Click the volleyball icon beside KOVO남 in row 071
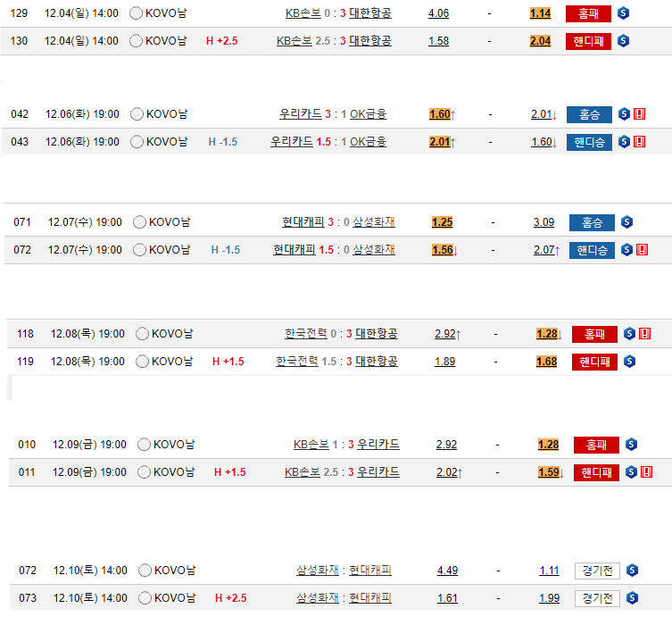This screenshot has height=617, width=672. pyautogui.click(x=139, y=222)
